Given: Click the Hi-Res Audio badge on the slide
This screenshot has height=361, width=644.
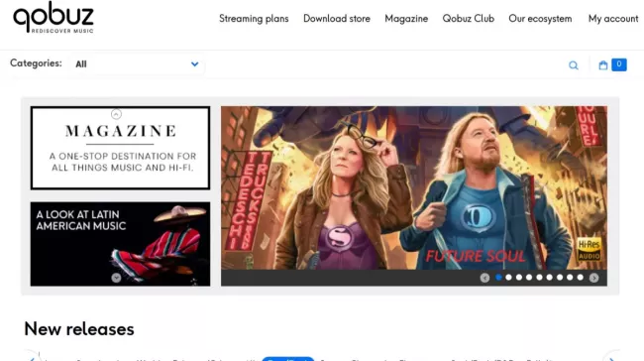Looking at the screenshot, I should 590,249.
